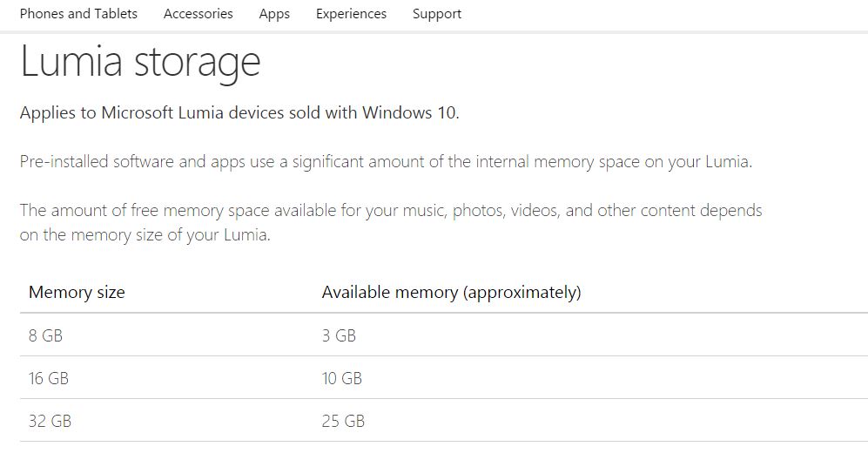Select the Memory size column header

pos(77,292)
